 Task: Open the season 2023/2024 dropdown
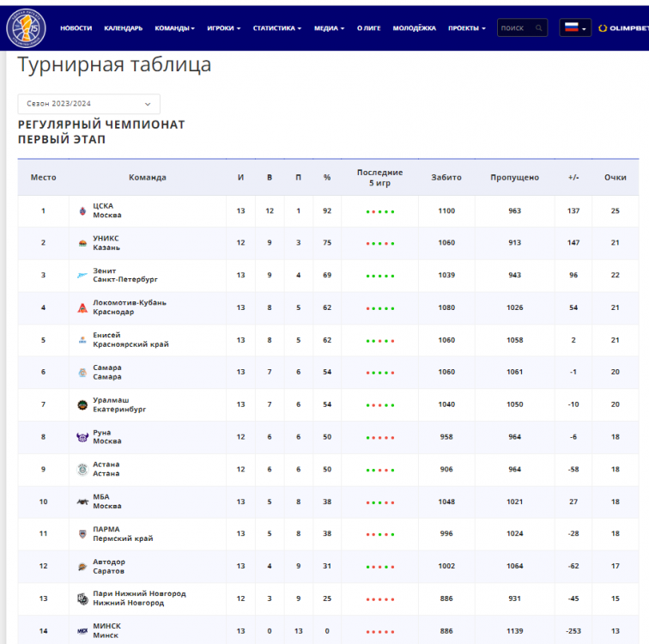pos(88,104)
